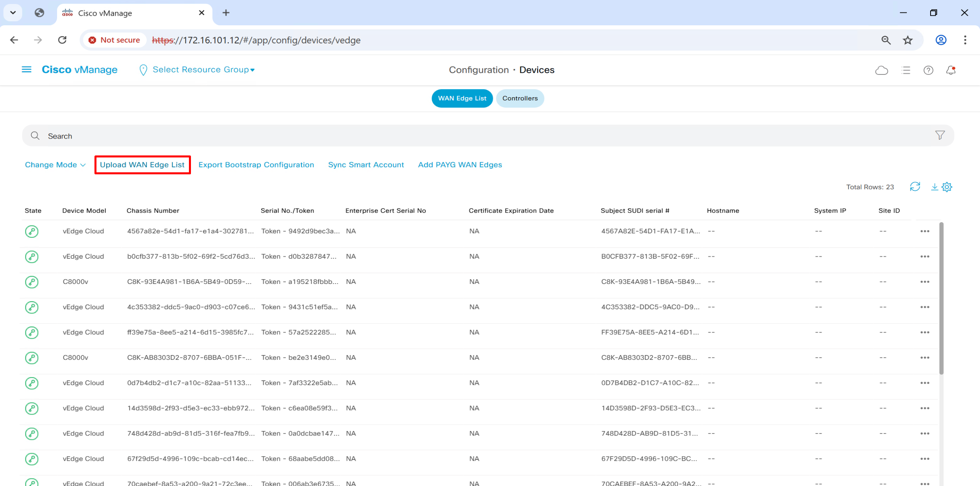Open the task list icon in header
980x486 pixels.
point(906,70)
